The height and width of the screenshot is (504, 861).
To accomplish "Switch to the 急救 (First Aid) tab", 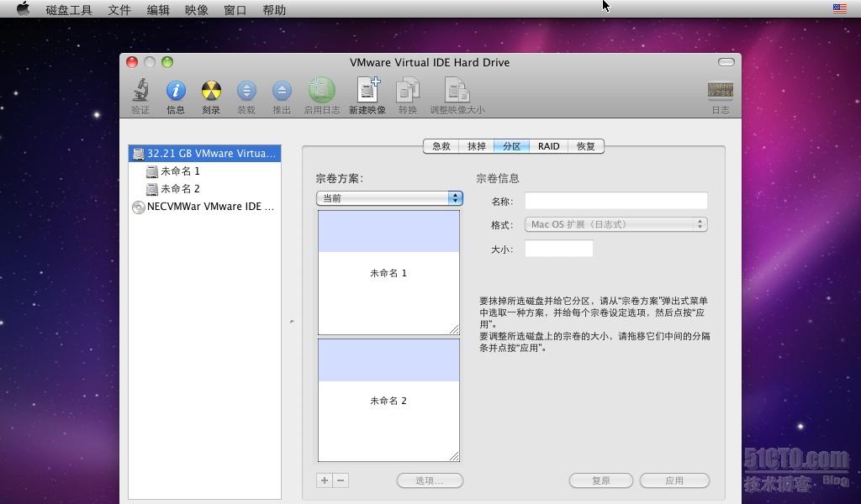I will (x=441, y=146).
